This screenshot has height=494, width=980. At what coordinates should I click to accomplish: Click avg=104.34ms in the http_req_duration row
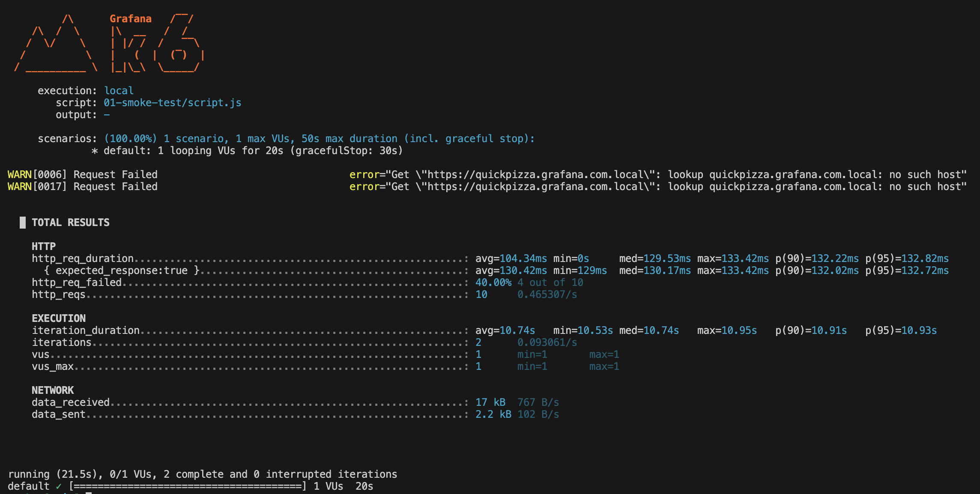click(511, 259)
